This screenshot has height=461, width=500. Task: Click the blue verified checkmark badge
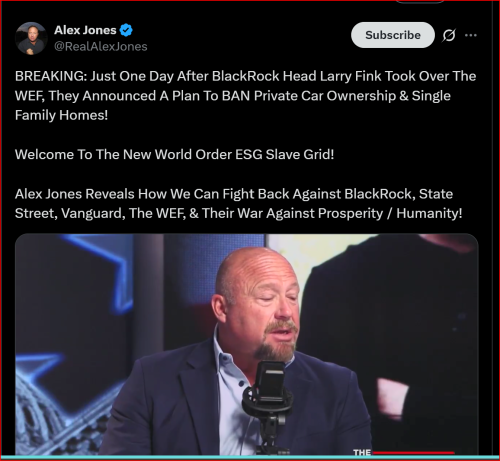[x=126, y=30]
